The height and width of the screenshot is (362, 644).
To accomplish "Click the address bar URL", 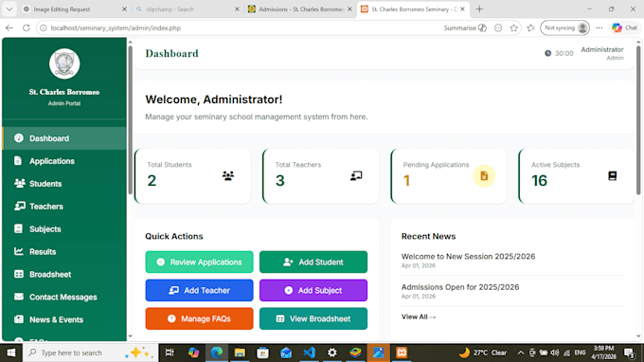I will click(116, 27).
